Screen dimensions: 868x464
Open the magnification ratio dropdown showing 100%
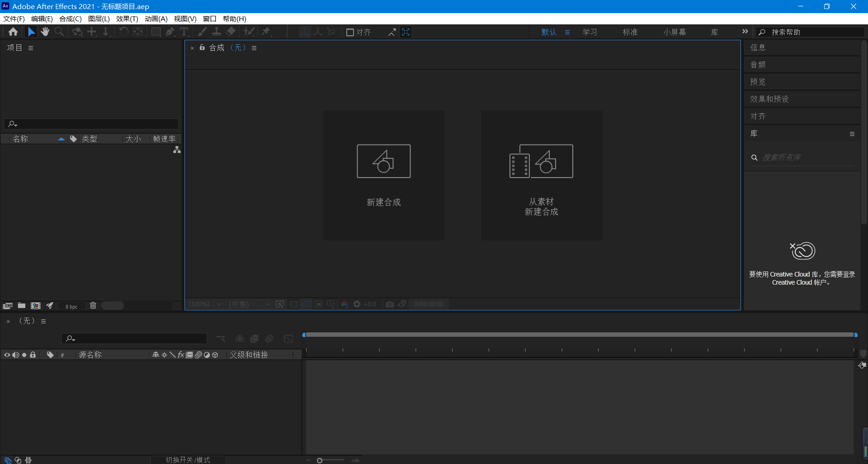click(x=205, y=304)
